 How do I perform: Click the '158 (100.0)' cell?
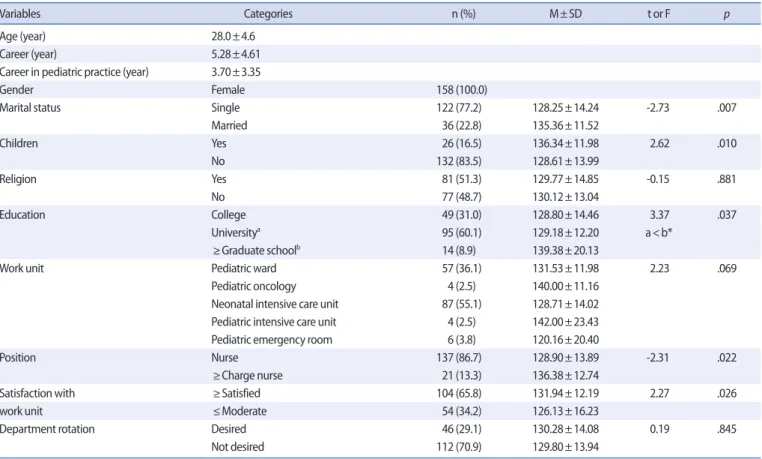pyautogui.click(x=462, y=90)
